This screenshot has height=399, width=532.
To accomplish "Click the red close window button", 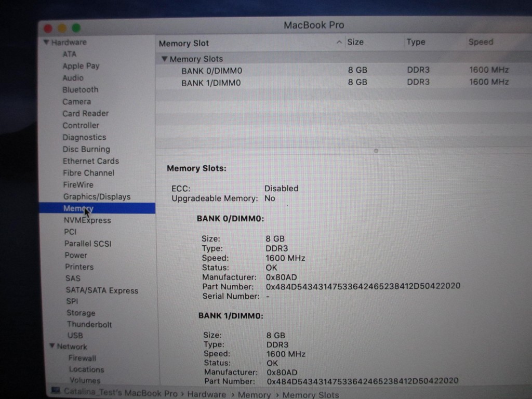I will click(48, 29).
